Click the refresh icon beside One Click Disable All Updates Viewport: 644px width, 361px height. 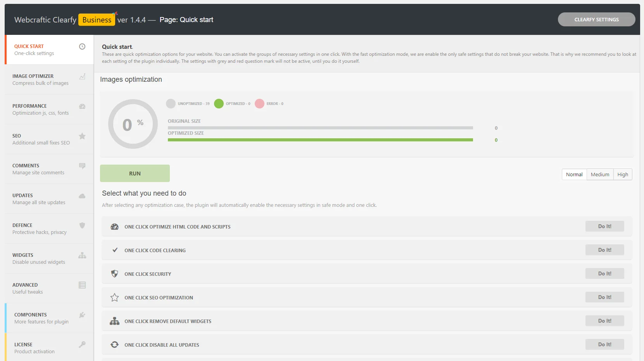point(114,344)
